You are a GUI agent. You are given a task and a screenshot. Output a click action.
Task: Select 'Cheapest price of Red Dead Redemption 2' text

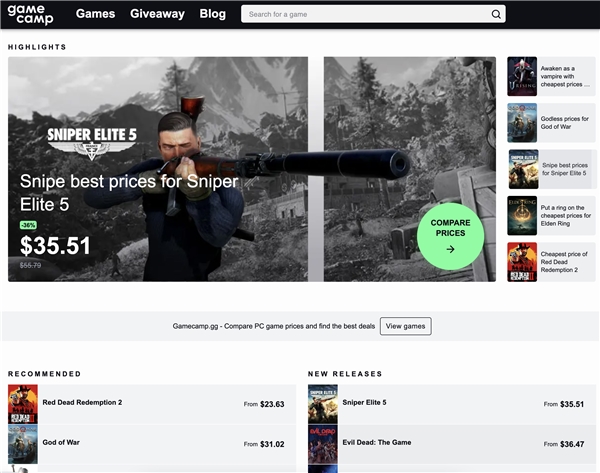pos(564,262)
